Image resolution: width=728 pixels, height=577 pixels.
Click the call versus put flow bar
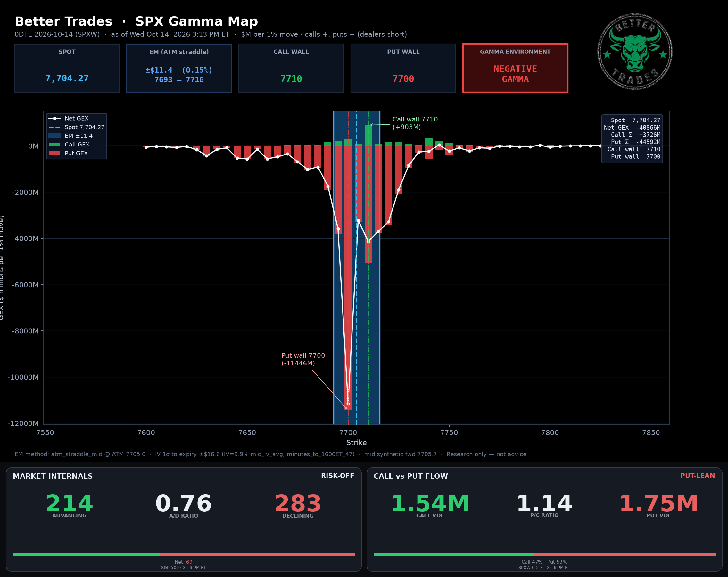click(544, 554)
